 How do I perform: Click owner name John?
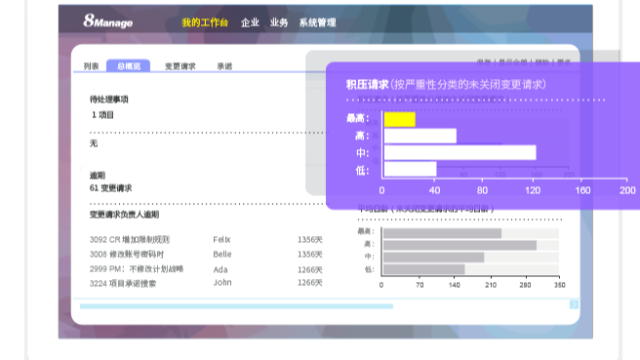(222, 282)
